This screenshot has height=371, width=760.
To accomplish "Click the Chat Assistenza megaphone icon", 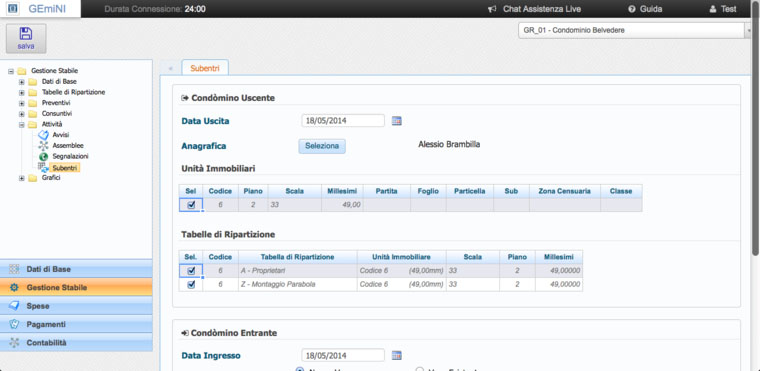I will (x=492, y=9).
